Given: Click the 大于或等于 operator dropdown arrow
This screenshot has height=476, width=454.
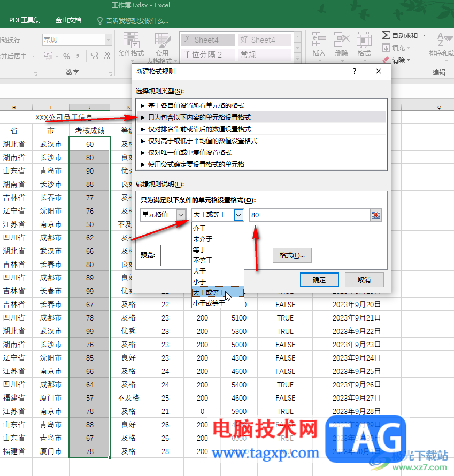Looking at the screenshot, I should point(238,215).
